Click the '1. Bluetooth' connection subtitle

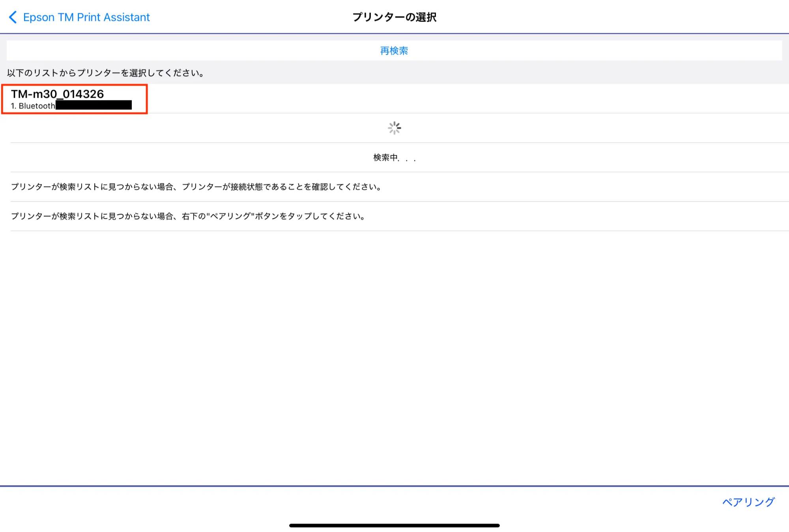(x=33, y=106)
